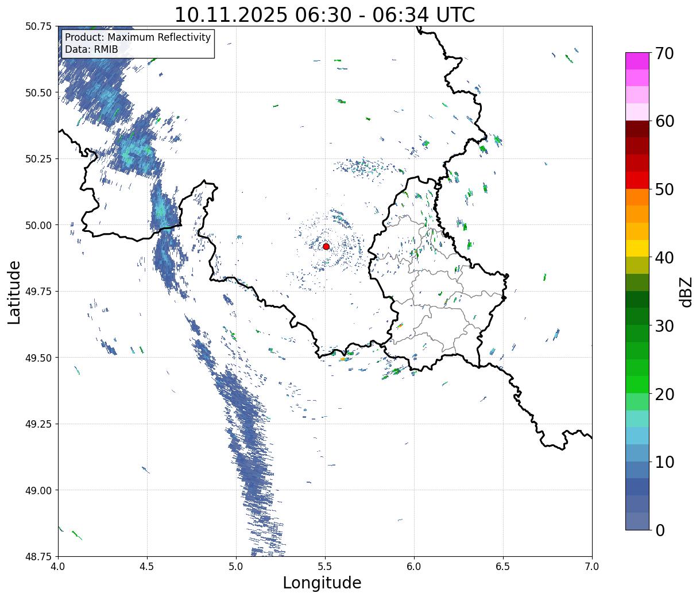Click the colorbar tick label 70
This screenshot has height=597, width=700.
(x=664, y=53)
